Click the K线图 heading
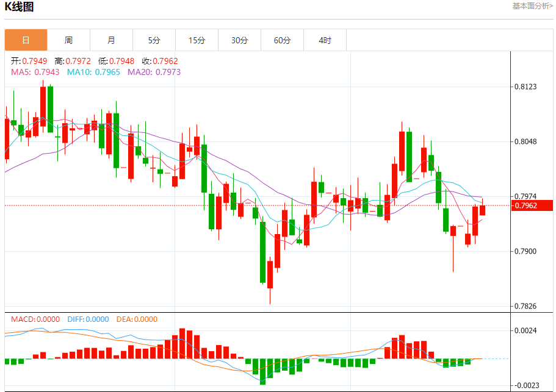Viewport: 556px width, 392px height. 19,7
